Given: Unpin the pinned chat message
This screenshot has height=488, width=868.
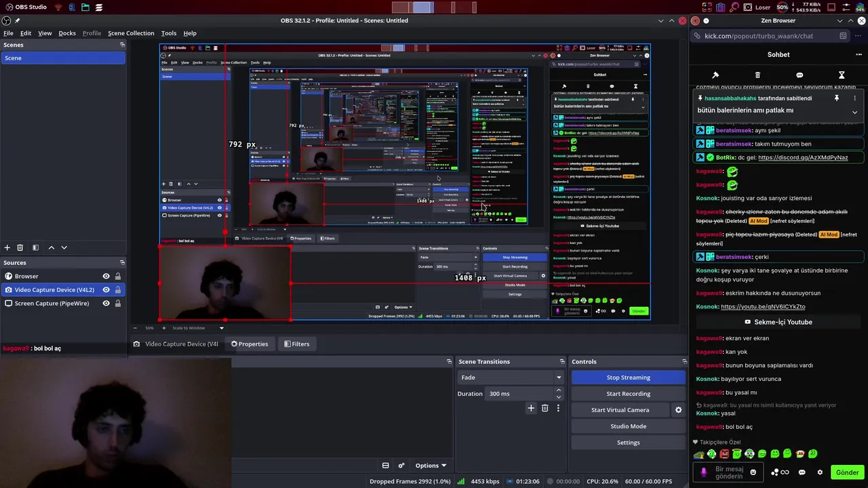Looking at the screenshot, I should [837, 98].
